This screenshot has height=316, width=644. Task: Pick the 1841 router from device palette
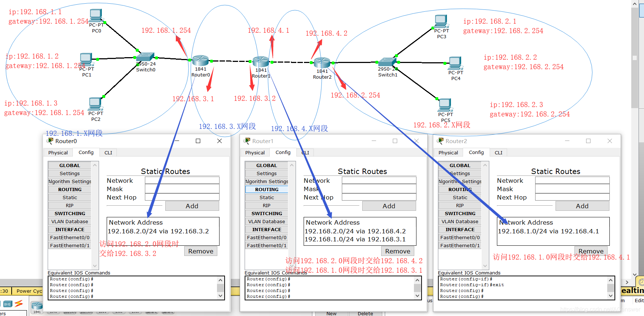click(37, 307)
